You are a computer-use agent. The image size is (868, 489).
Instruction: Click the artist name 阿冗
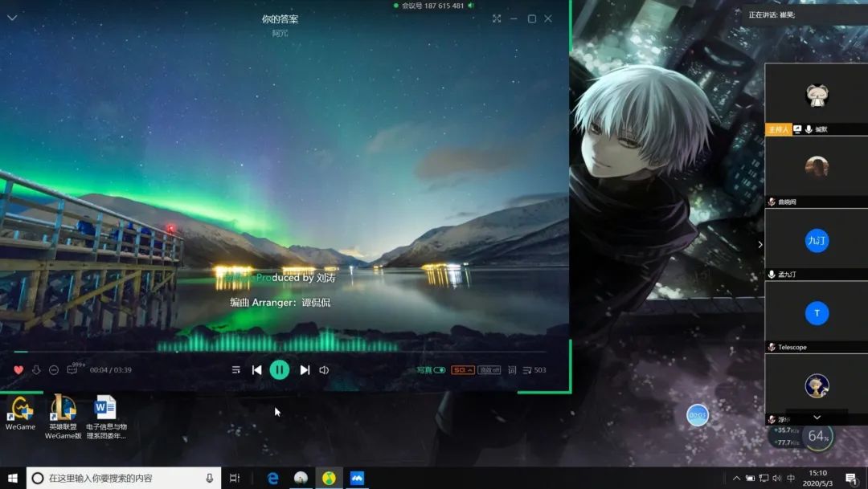(280, 33)
